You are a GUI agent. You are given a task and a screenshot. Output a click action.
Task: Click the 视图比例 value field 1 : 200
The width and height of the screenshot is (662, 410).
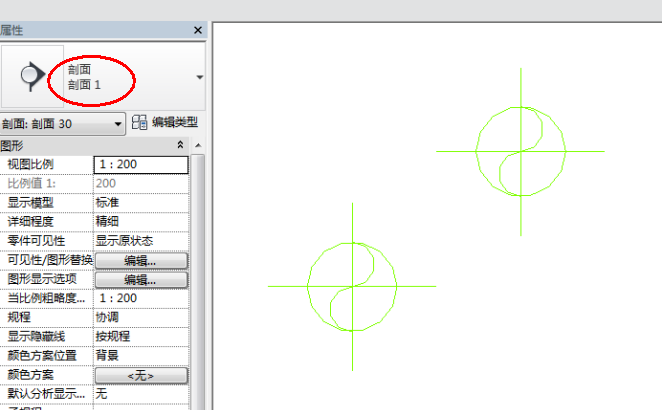click(x=141, y=165)
